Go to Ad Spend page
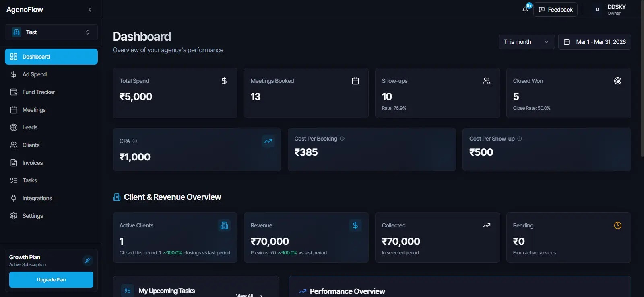 click(x=51, y=74)
